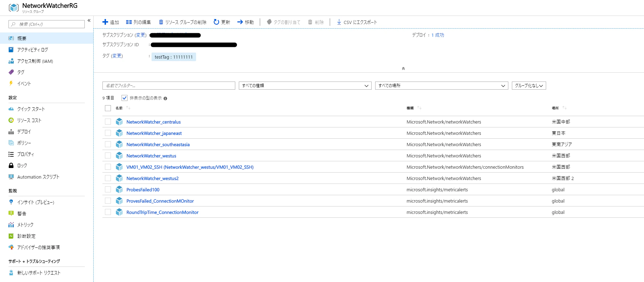Refresh the list with 更新 button
The height and width of the screenshot is (282, 644).
[222, 22]
